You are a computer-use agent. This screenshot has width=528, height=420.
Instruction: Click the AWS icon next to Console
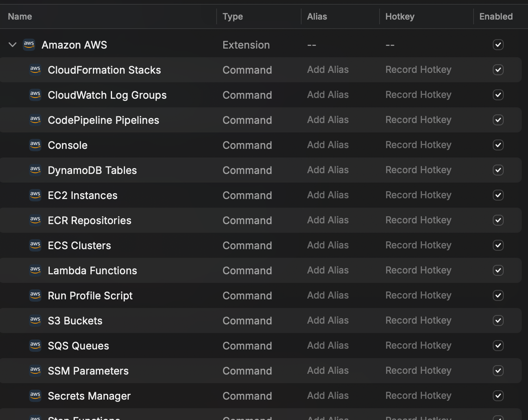click(x=35, y=145)
